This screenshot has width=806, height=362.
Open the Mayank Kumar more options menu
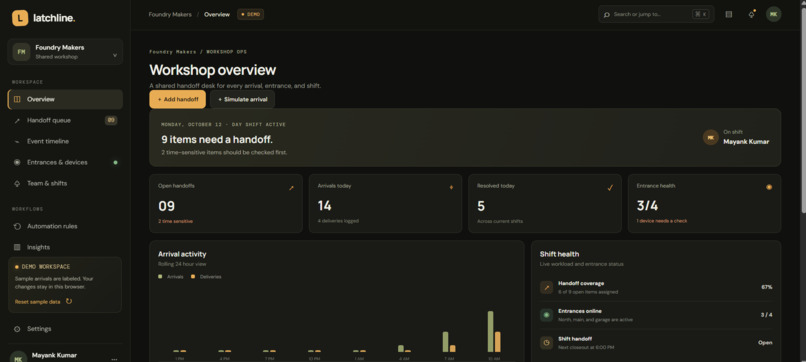tap(114, 359)
